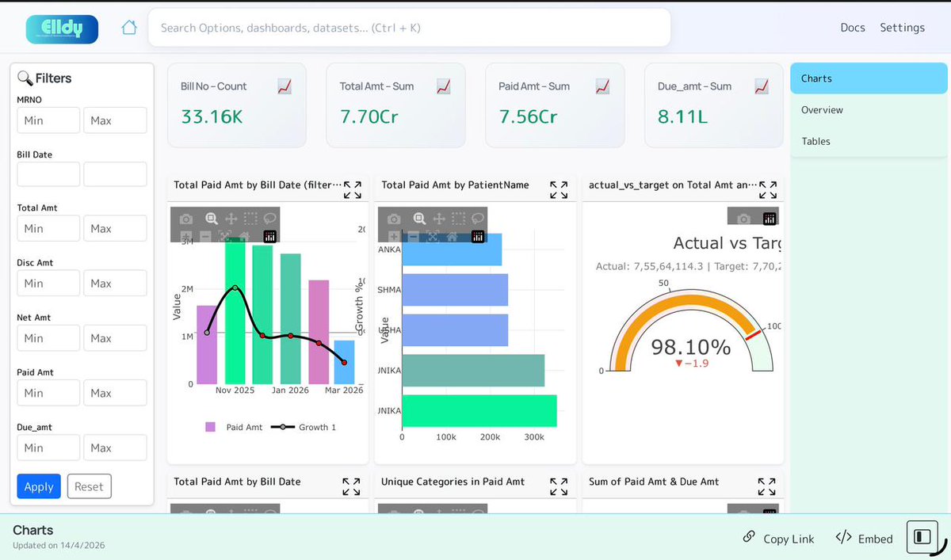Click Plotly logo on filtered Bill Date chart

click(269, 236)
